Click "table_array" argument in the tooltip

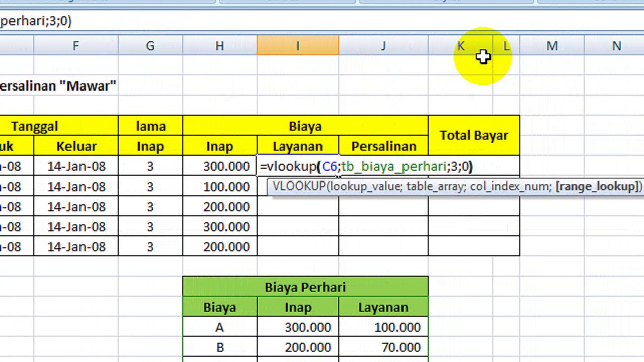tap(434, 187)
